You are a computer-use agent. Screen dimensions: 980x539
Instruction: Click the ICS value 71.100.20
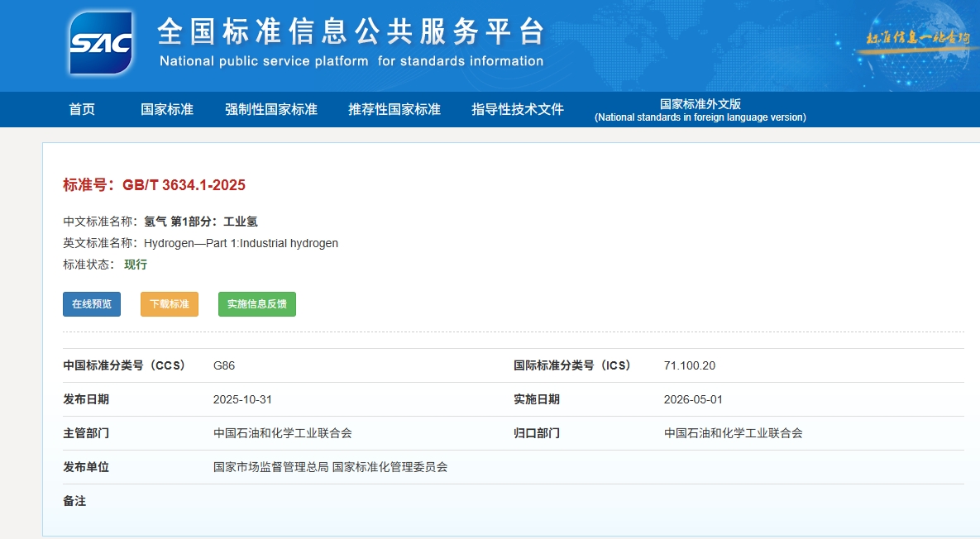690,365
